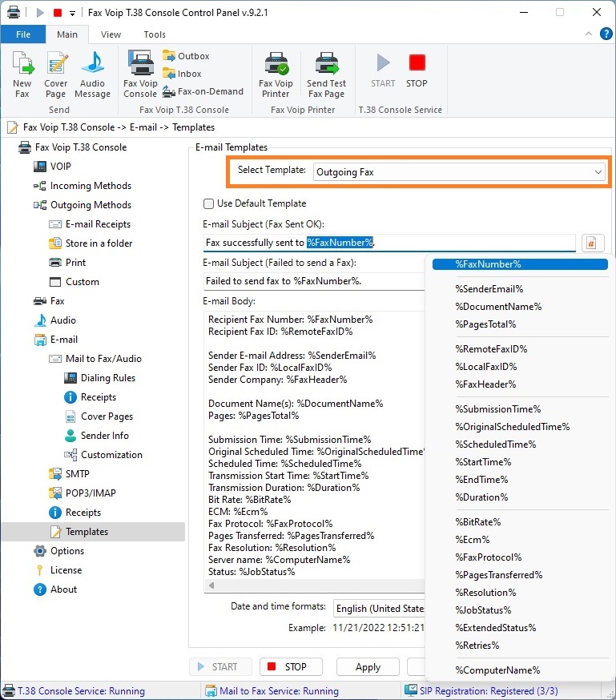
Task: Open Store in a folder settings
Action: tap(91, 243)
